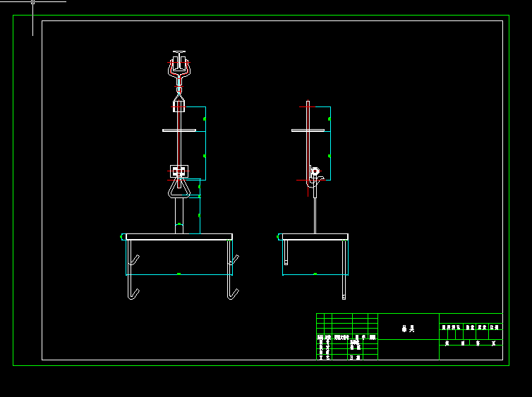Select the horizontal plate in the left view
Viewport: 532px width, 397px height.
179,130
